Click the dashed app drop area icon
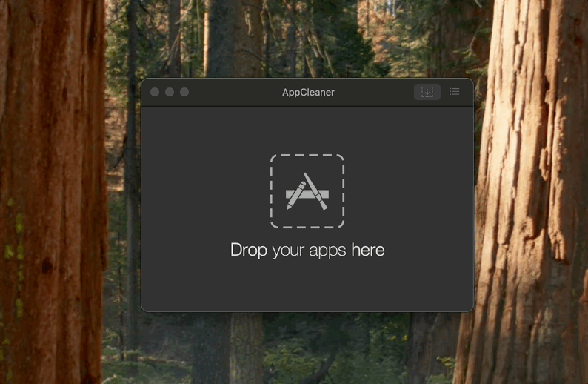The height and width of the screenshot is (384, 588). 307,191
